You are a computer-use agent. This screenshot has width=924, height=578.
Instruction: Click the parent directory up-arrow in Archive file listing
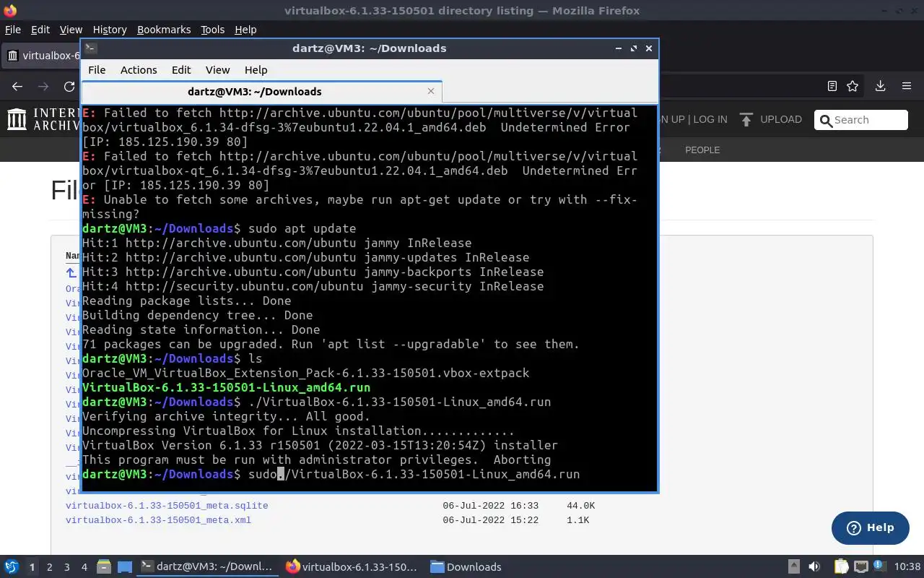71,273
